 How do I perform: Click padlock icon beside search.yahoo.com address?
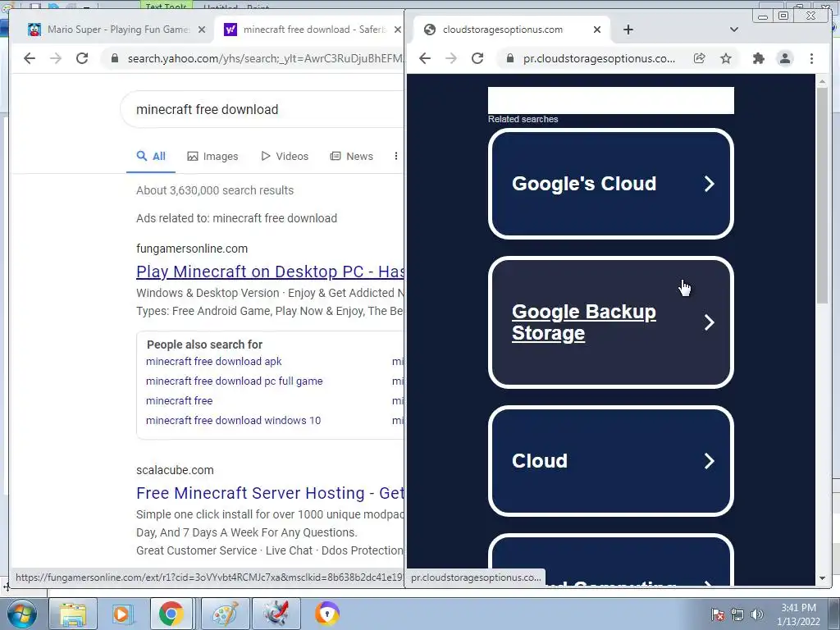click(114, 58)
